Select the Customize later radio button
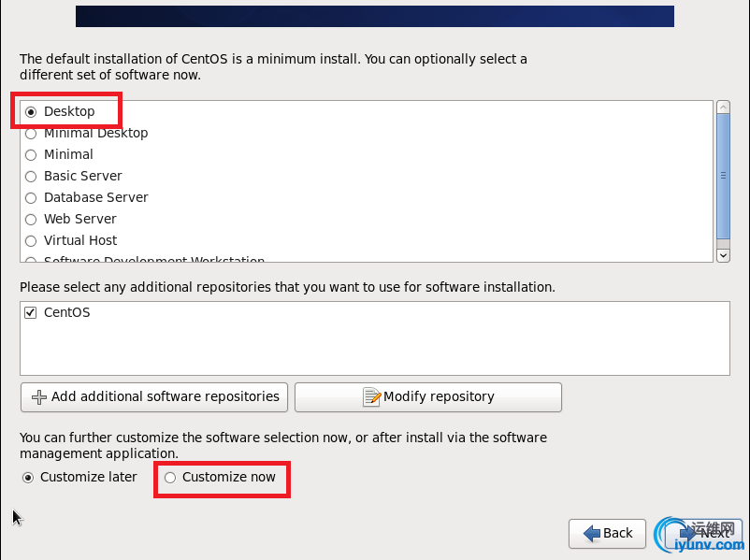 click(29, 478)
